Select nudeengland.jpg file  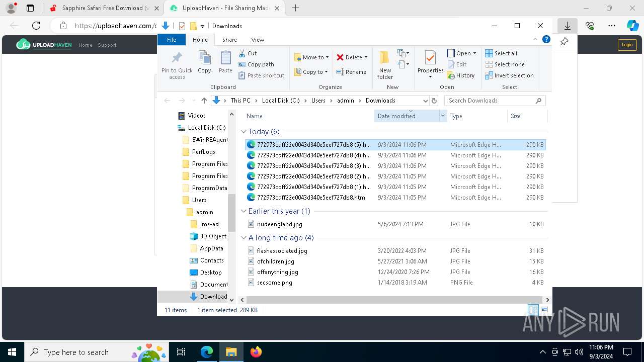[279, 224]
